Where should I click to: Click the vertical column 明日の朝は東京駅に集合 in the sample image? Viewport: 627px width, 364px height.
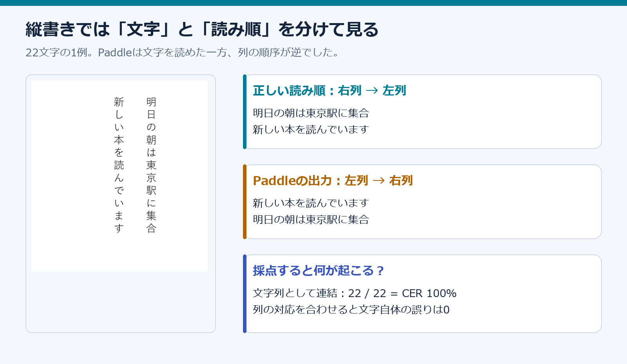click(151, 165)
